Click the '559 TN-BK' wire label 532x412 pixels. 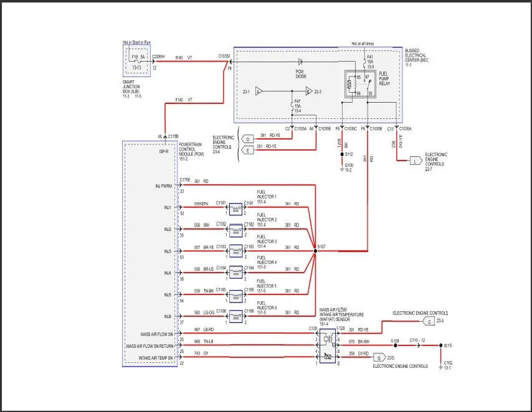pos(204,291)
